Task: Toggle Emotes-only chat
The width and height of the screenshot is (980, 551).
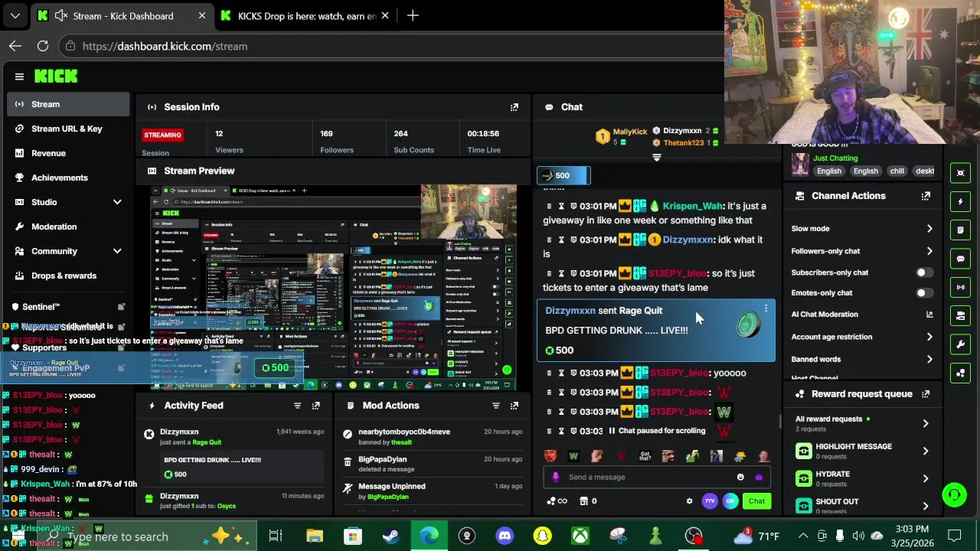Action: point(924,293)
